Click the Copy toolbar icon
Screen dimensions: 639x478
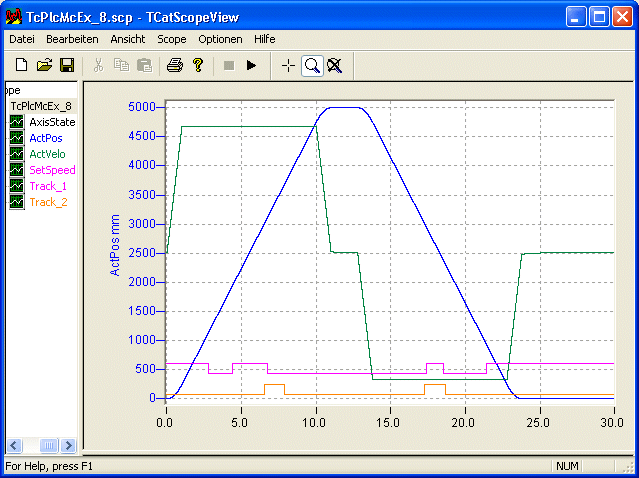click(x=121, y=65)
